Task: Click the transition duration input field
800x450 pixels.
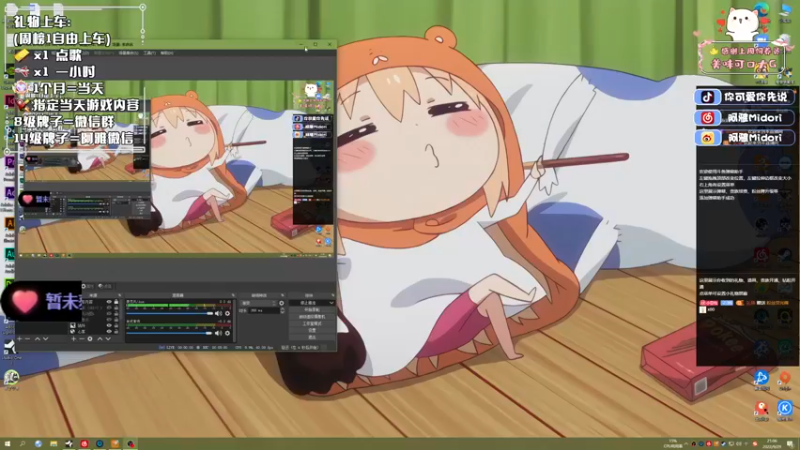Action: [x=264, y=311]
